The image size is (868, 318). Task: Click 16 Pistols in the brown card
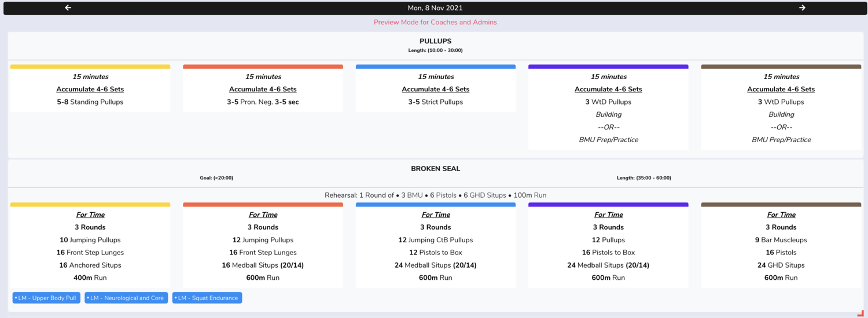click(781, 253)
